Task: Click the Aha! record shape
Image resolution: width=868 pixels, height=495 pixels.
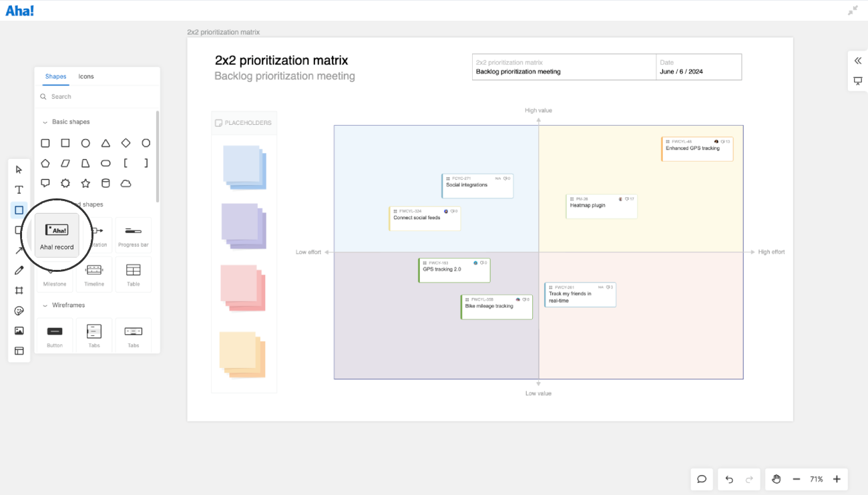Action: pyautogui.click(x=57, y=234)
